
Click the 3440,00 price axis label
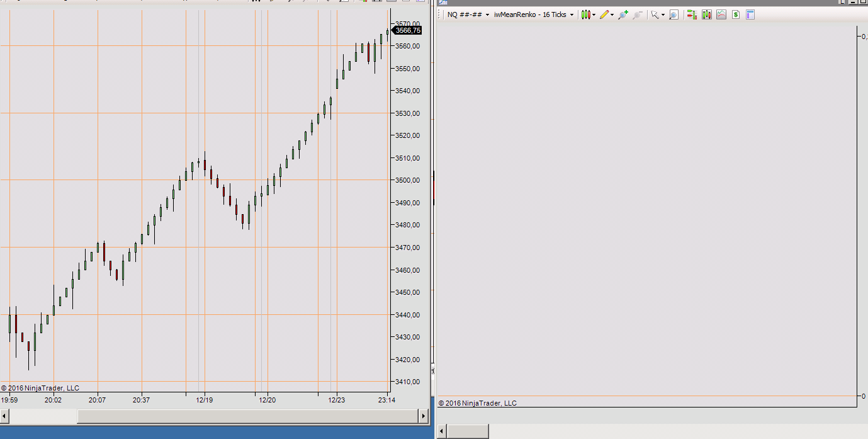(x=407, y=315)
